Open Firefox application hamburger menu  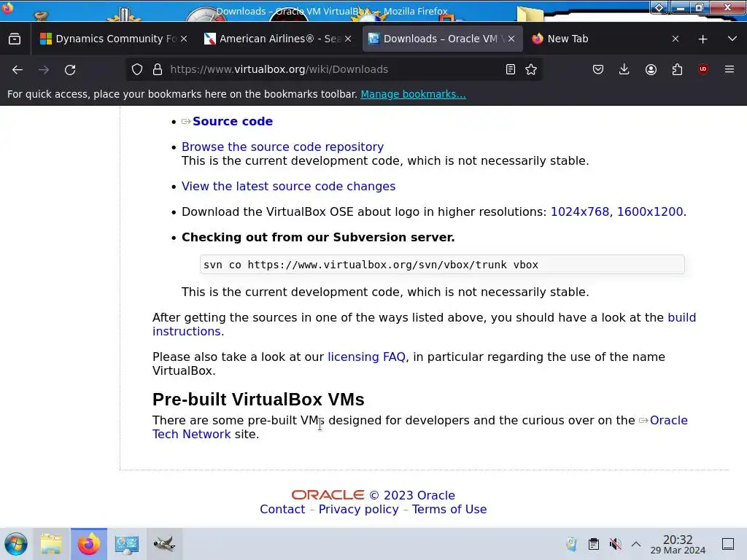[729, 69]
